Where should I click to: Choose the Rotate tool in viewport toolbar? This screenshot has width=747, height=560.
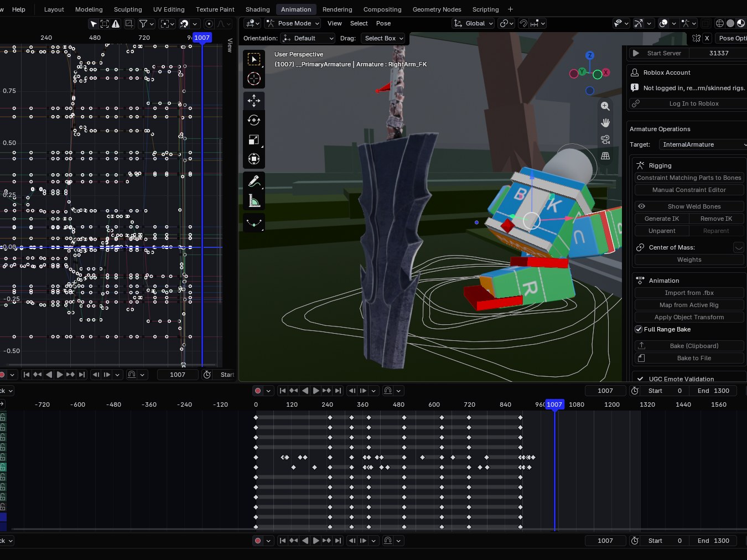tap(254, 120)
